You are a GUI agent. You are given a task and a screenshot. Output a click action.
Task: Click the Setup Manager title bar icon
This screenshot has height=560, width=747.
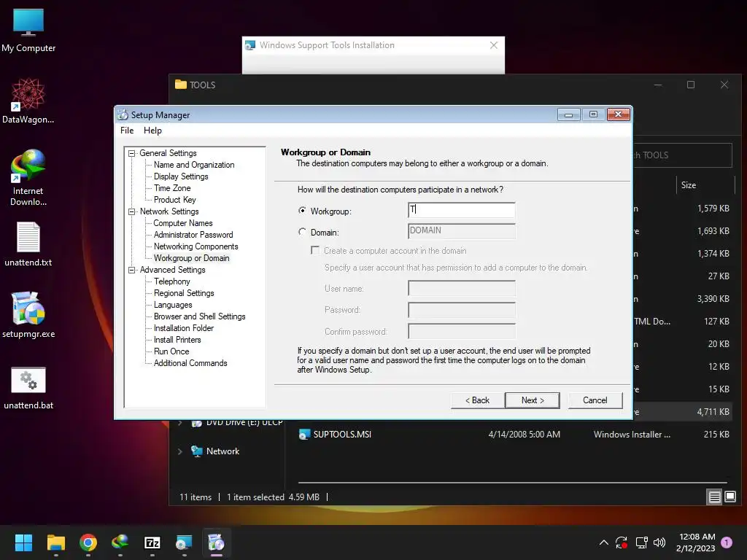point(123,114)
